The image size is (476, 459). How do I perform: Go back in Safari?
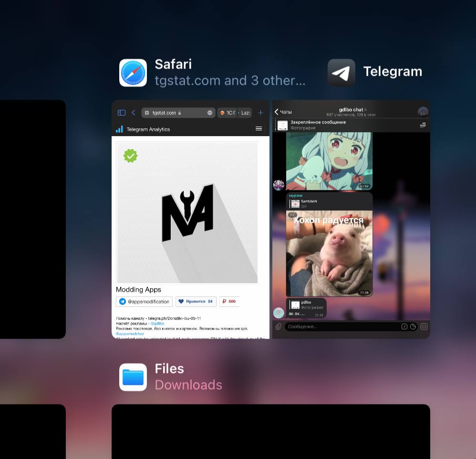(x=133, y=113)
